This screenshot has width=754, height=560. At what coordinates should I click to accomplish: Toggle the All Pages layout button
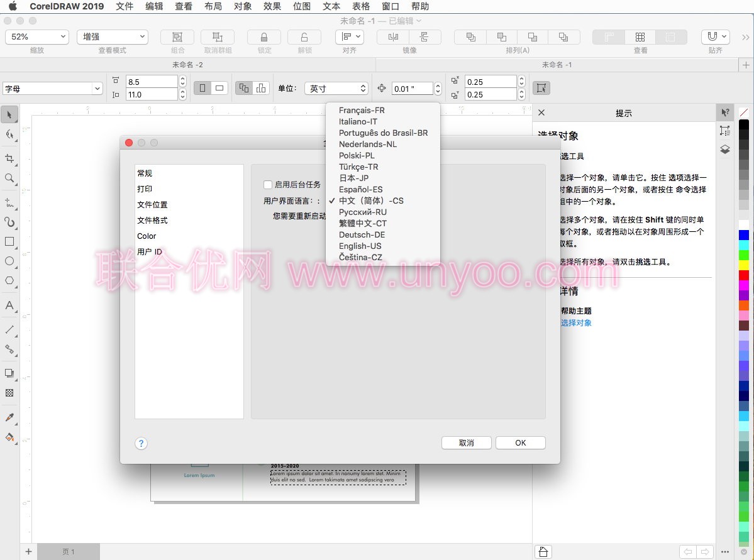(244, 88)
